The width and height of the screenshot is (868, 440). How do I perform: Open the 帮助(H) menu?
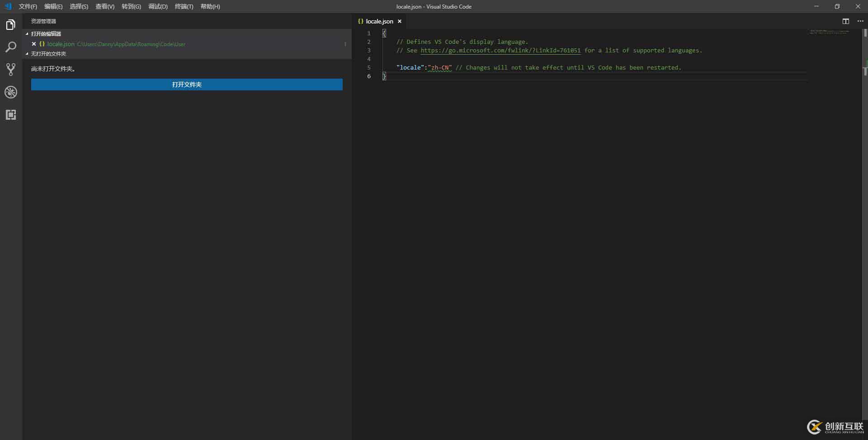point(210,6)
